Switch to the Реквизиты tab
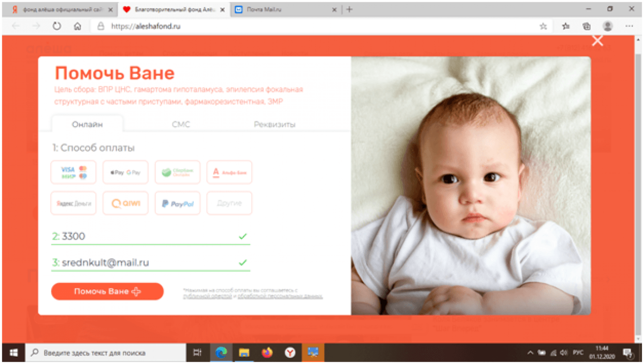Viewport: 644px width, 364px height. click(274, 125)
